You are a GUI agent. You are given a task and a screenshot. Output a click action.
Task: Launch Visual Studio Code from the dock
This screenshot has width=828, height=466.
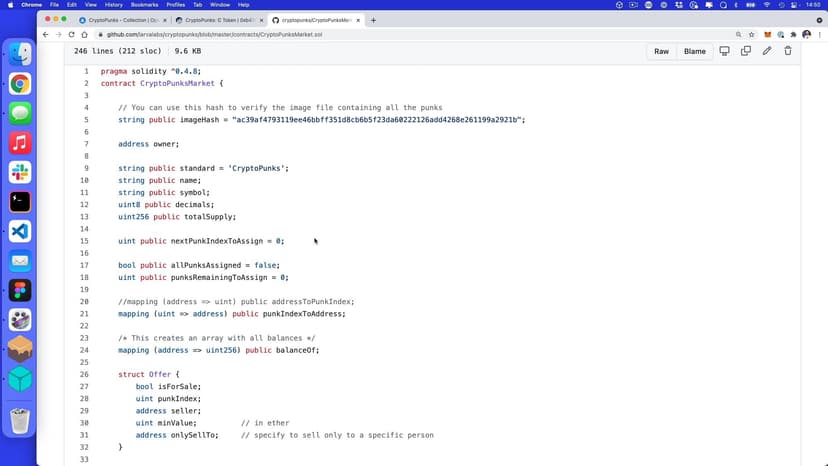tap(20, 231)
